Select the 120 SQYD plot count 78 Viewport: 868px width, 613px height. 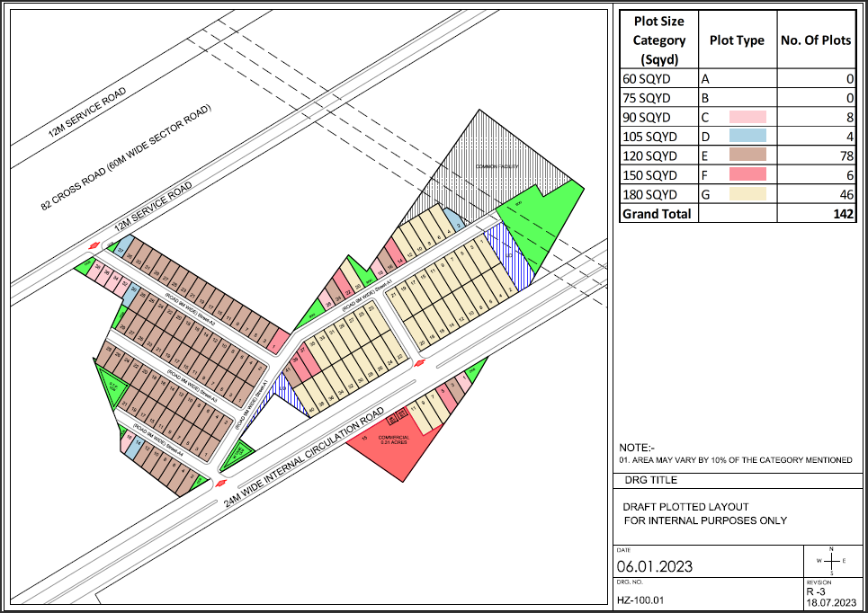845,155
